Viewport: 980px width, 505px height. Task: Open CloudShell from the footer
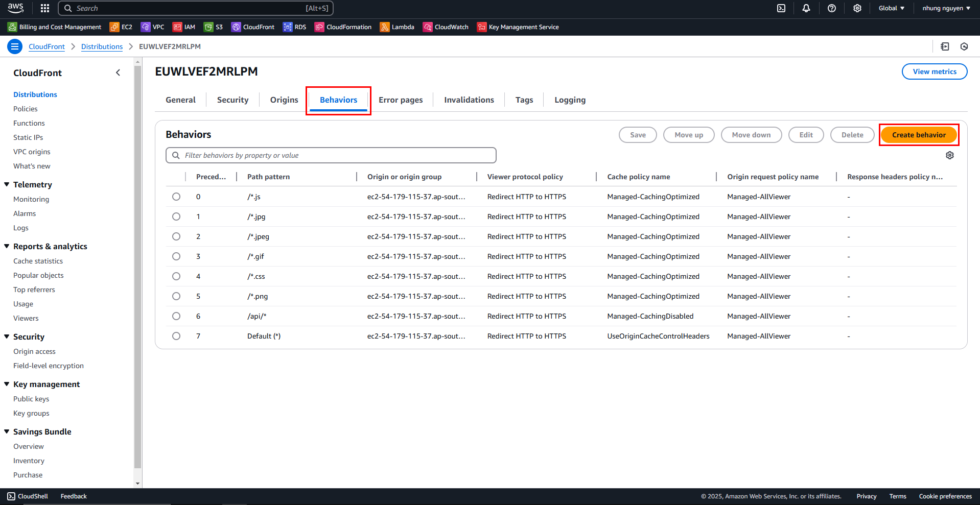(28, 496)
